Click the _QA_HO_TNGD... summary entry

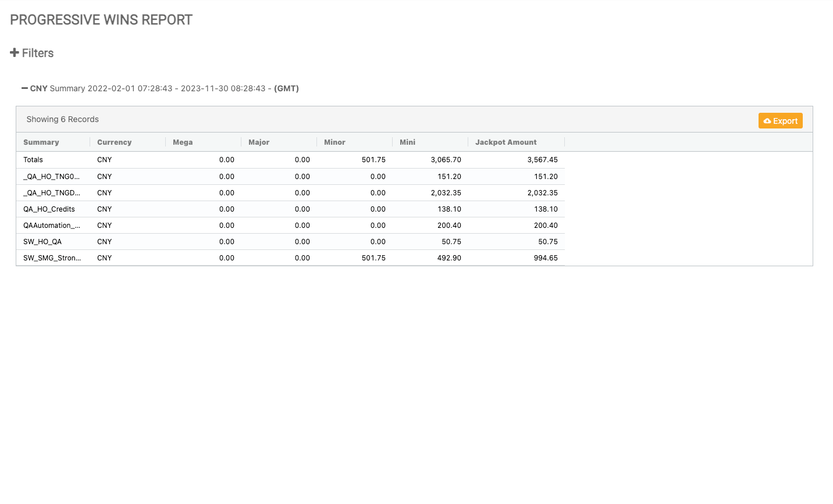[52, 193]
